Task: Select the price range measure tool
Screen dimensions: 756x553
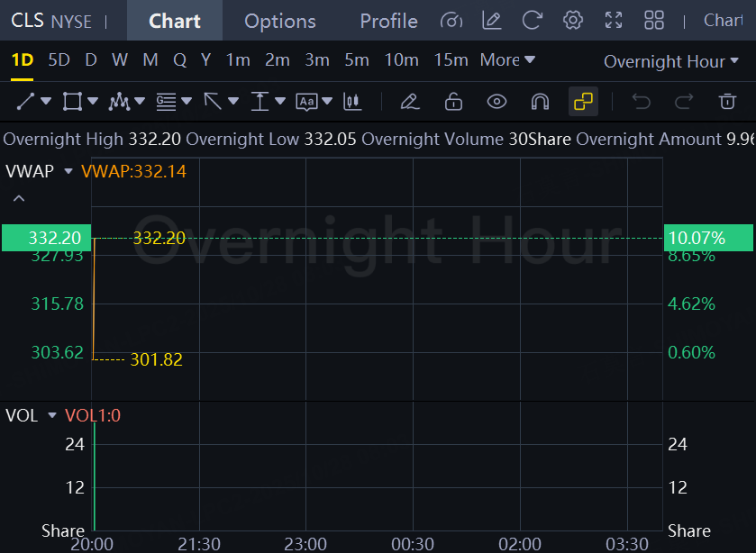Action: pos(260,101)
